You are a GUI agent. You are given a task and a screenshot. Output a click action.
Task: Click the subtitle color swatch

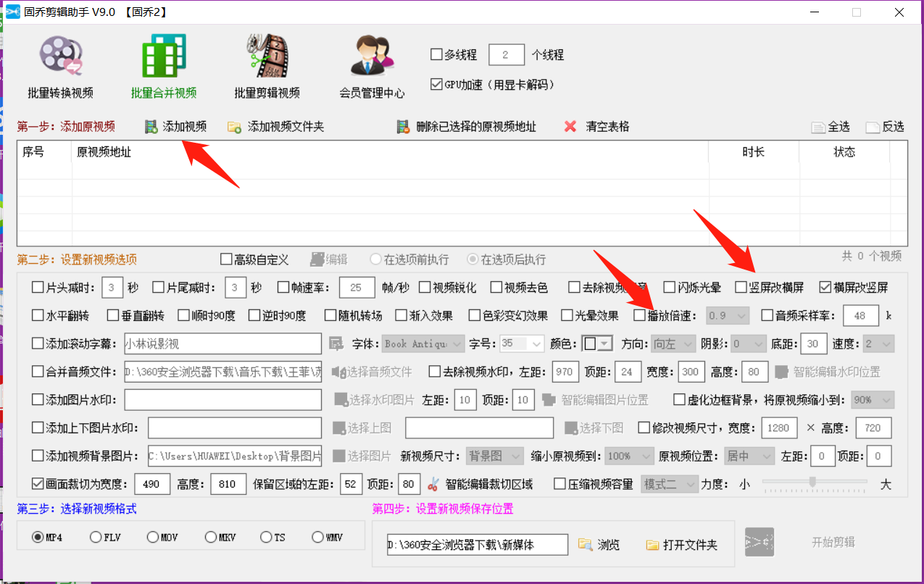588,343
